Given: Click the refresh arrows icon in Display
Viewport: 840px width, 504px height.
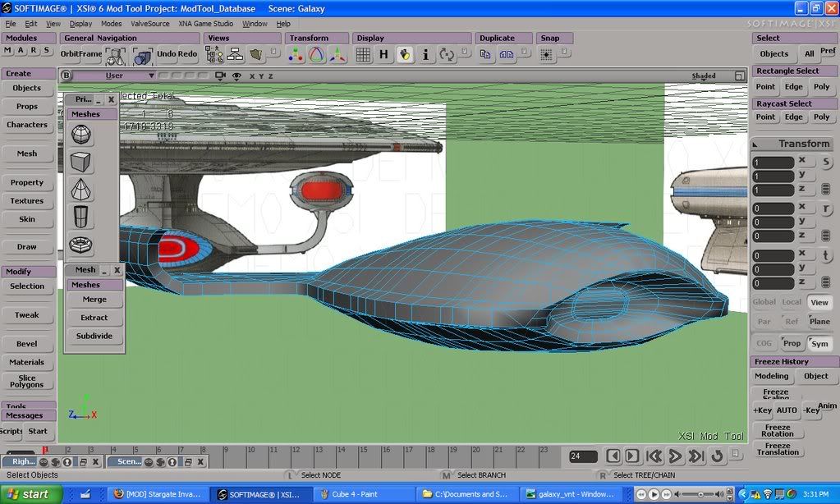Looking at the screenshot, I should pyautogui.click(x=446, y=55).
